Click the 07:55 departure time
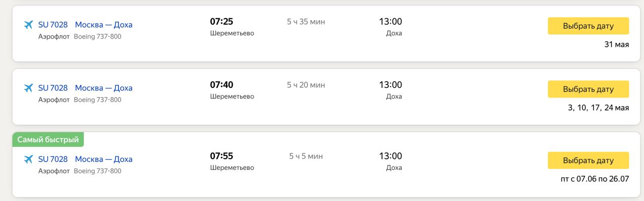The width and height of the screenshot is (644, 201). 221,156
